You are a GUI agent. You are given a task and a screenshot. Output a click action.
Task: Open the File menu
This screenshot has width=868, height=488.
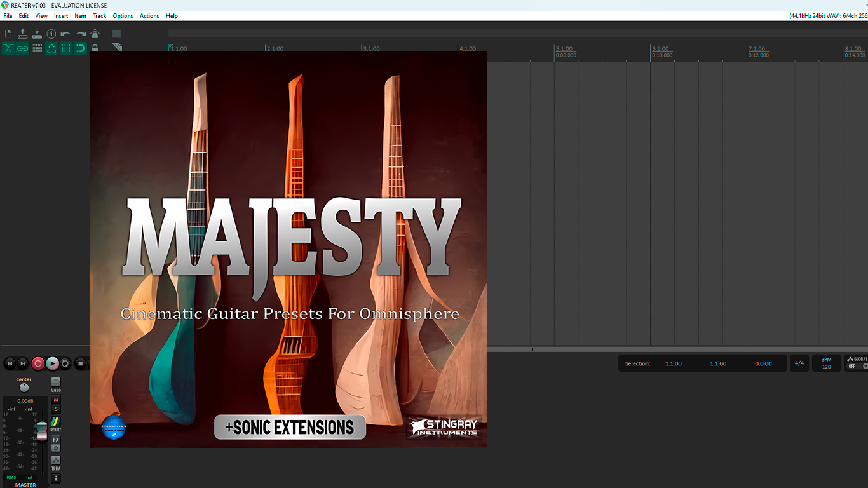coord(8,16)
